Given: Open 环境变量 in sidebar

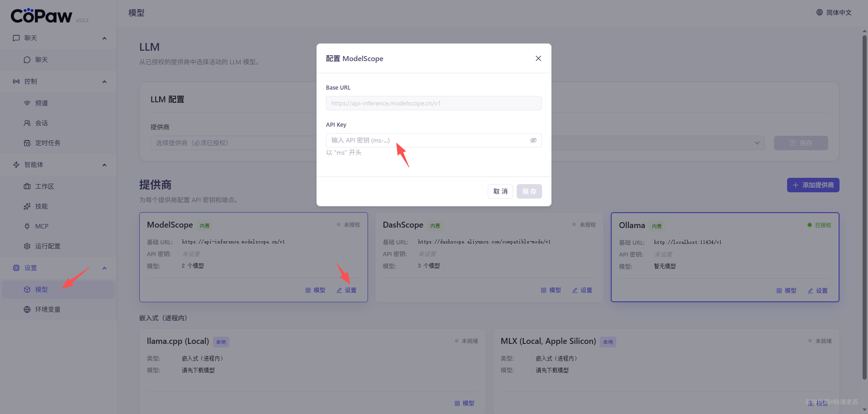Looking at the screenshot, I should (x=58, y=309).
